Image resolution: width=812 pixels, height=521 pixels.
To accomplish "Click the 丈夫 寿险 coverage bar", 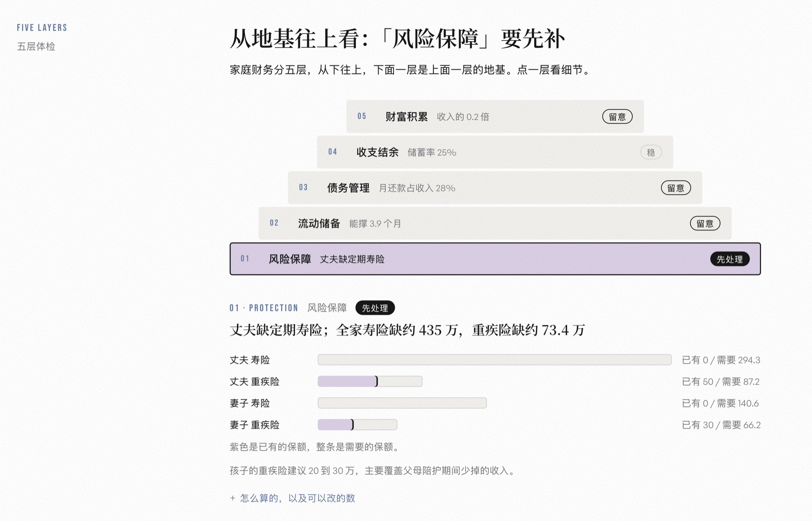I will pyautogui.click(x=494, y=360).
